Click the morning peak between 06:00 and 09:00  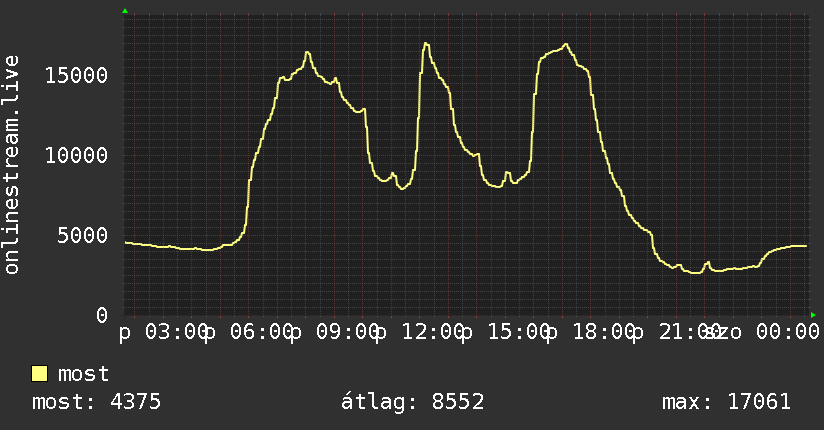point(307,52)
